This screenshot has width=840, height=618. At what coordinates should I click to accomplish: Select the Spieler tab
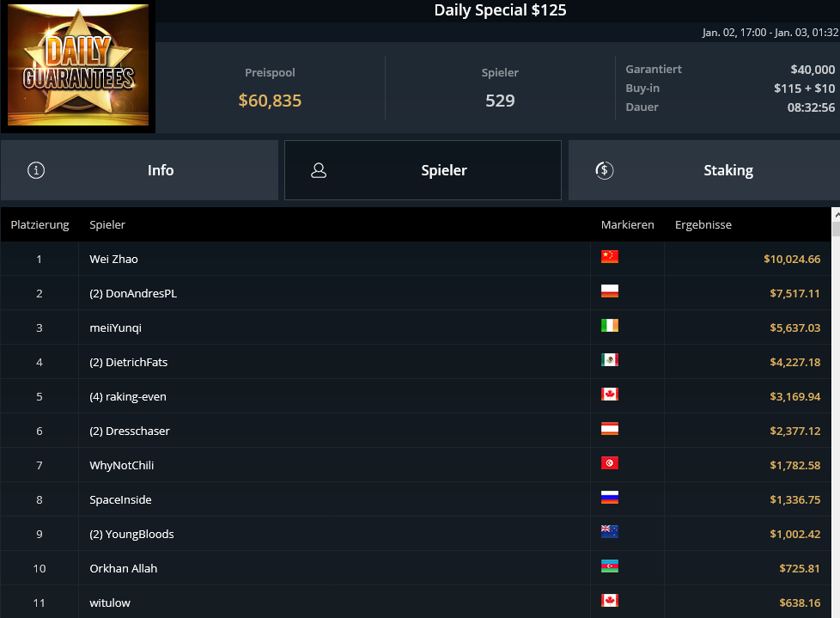423,170
